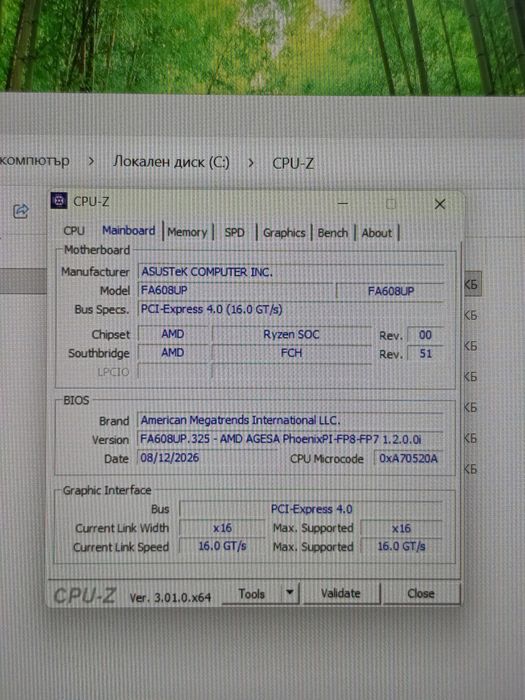Click the share icon in File Explorer toolbar
This screenshot has width=525, height=700.
pyautogui.click(x=21, y=211)
